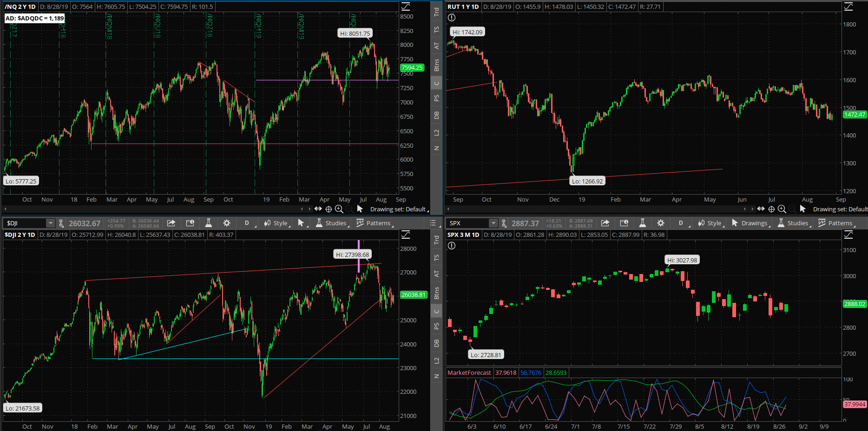Image resolution: width=868 pixels, height=431 pixels.
Task: Open Patterns menu in SPX toolbar
Action: point(836,223)
